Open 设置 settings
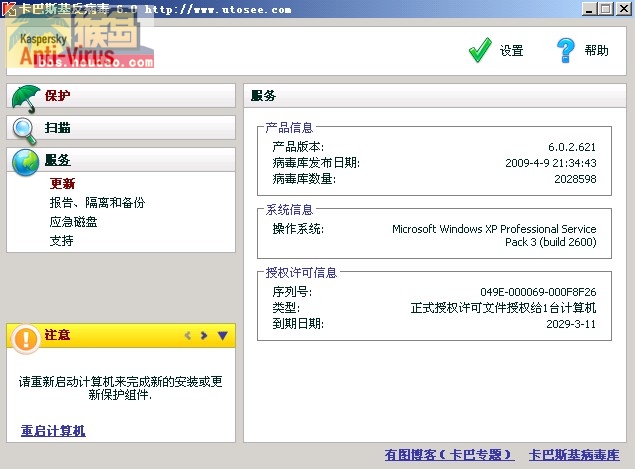 click(511, 51)
